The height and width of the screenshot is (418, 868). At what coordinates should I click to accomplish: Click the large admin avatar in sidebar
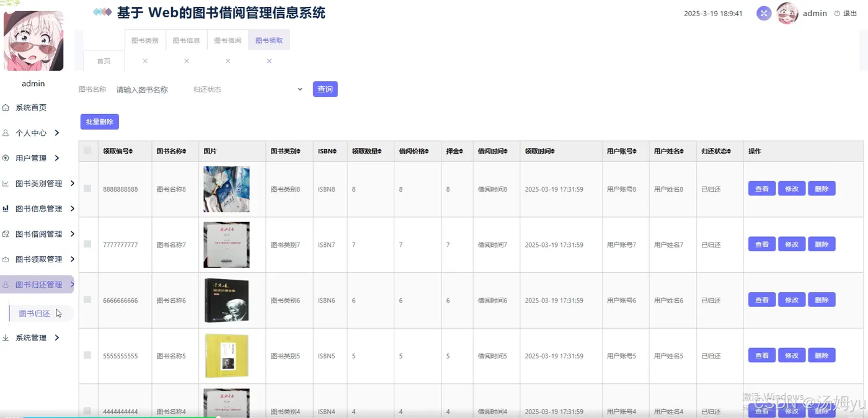tap(33, 41)
